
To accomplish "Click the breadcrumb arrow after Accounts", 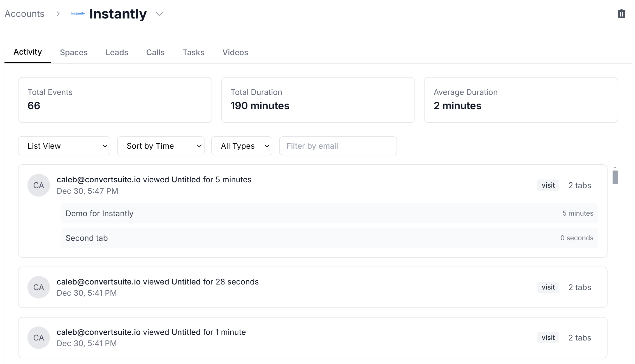I will [58, 14].
